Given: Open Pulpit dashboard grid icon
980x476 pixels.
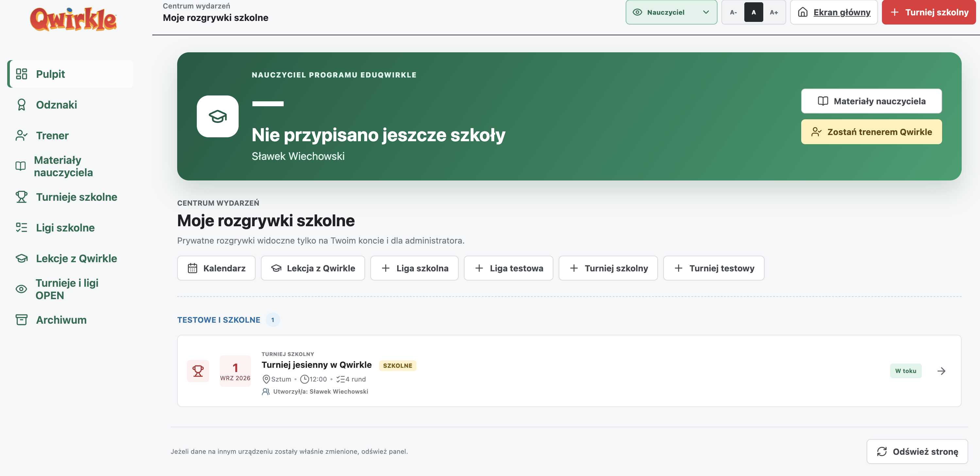Looking at the screenshot, I should coord(22,74).
